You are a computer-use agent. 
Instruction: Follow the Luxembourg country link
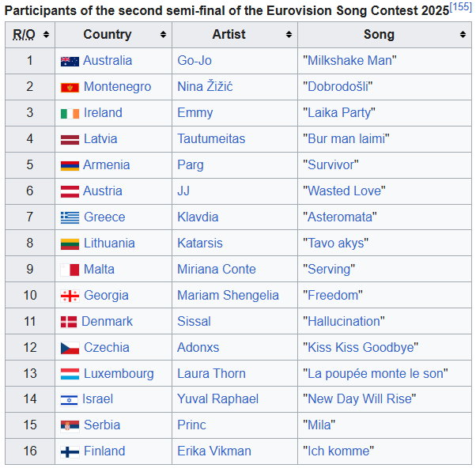(x=119, y=374)
